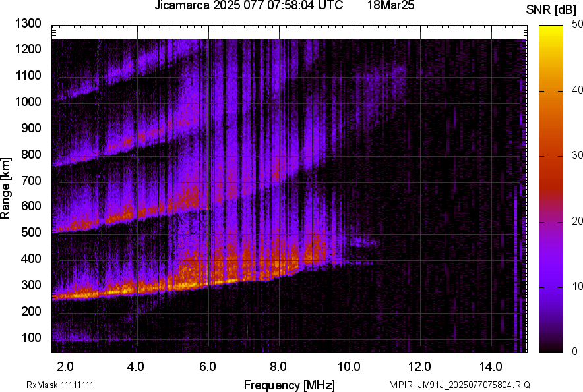Click the SNR color scale bar

pos(551,189)
